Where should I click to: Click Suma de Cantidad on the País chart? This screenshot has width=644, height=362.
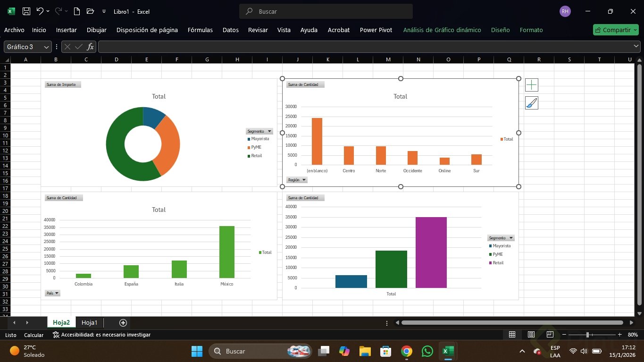(x=64, y=198)
